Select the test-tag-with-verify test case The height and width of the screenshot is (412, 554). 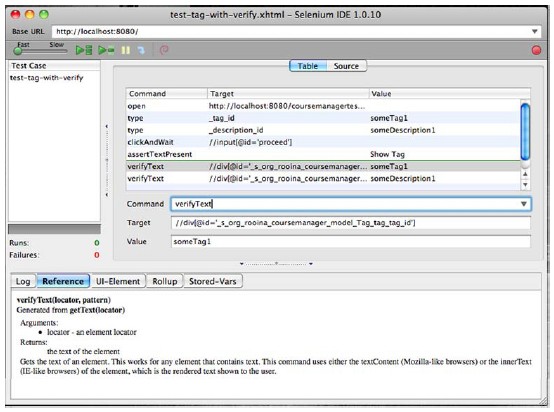(47, 78)
